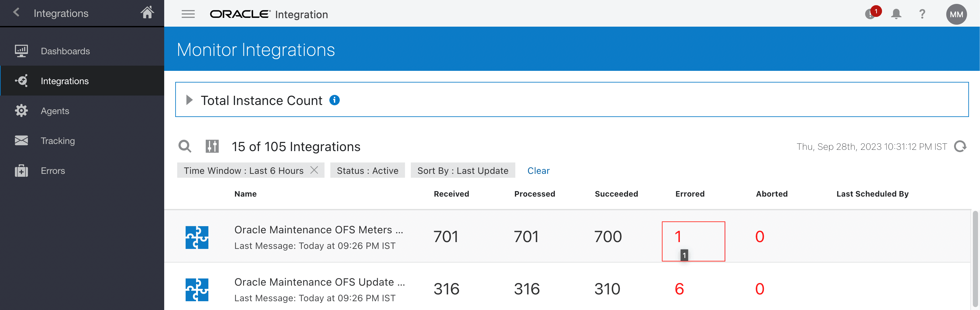Open Oracle Maintenance OFS Meters integration name
This screenshot has height=310, width=980.
pyautogui.click(x=319, y=230)
